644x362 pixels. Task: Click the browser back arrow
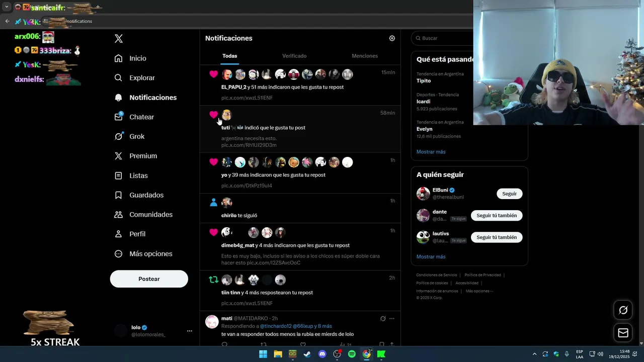pos(7,21)
